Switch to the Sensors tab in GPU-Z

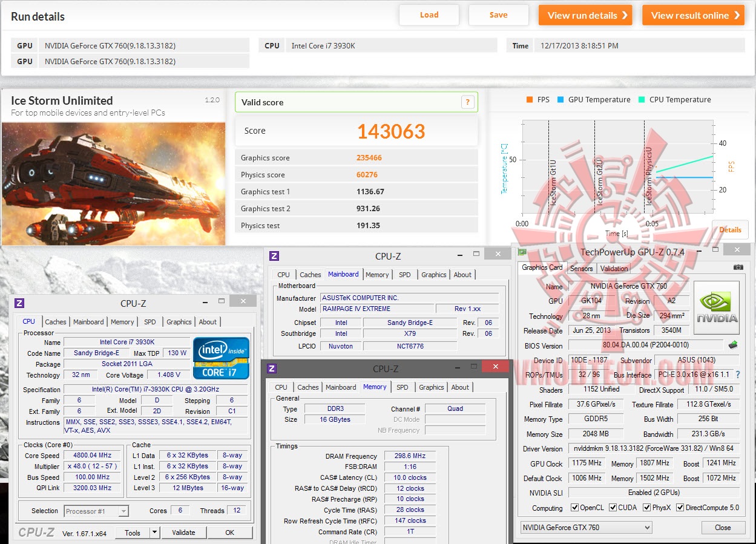click(582, 269)
